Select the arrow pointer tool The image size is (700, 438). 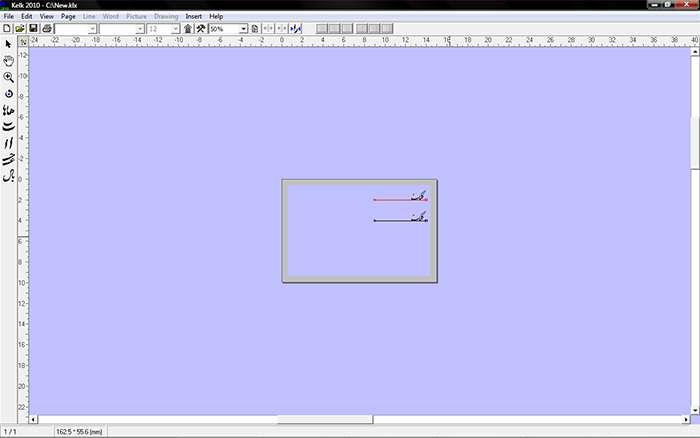point(8,44)
